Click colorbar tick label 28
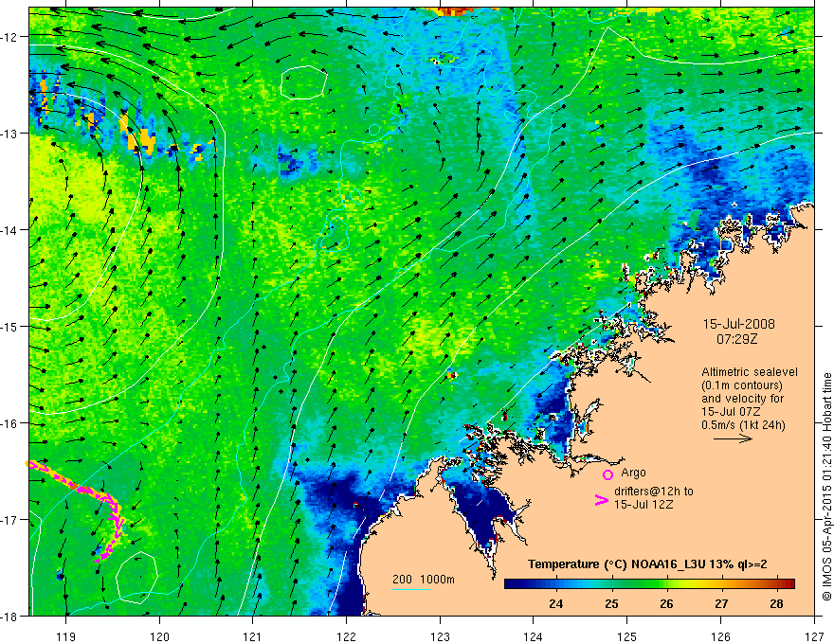 (776, 603)
